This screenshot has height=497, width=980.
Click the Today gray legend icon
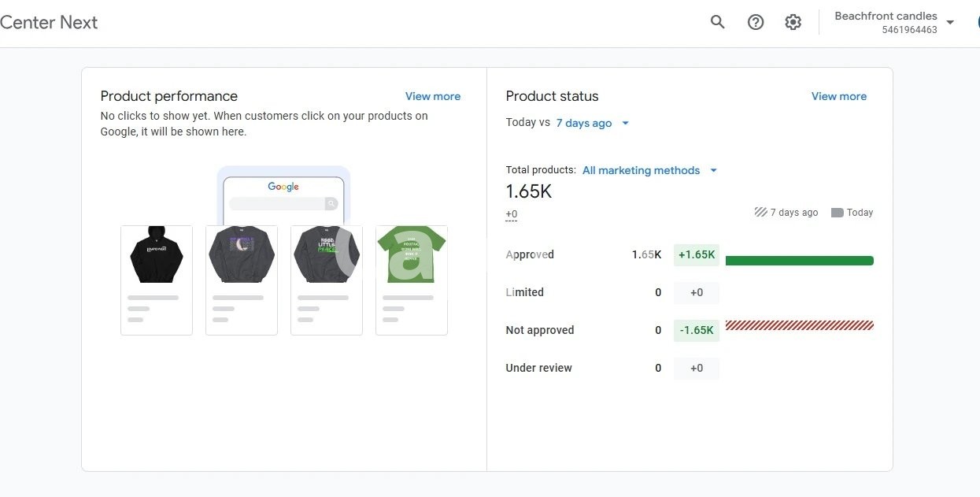click(837, 213)
